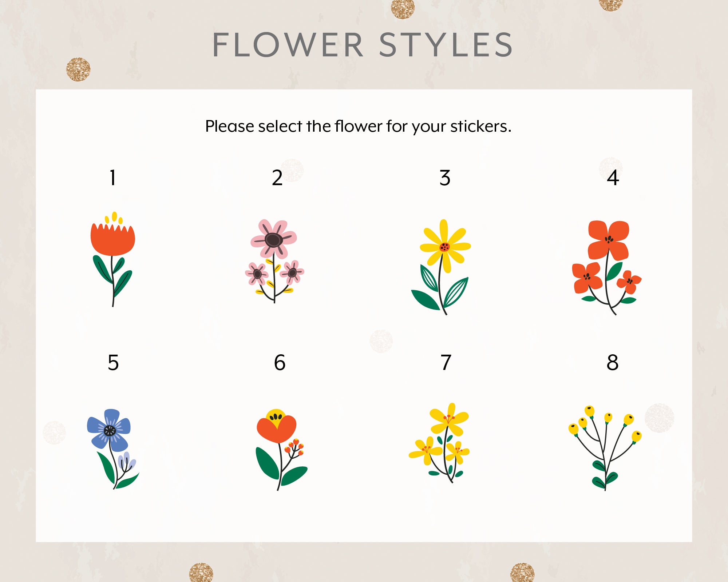Click the number 4 label
This screenshot has width=728, height=582.
pos(613,178)
